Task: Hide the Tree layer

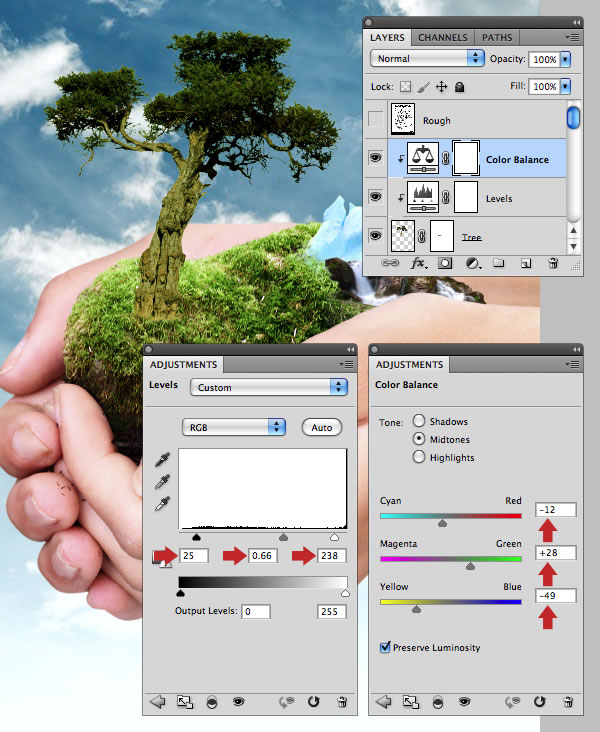Action: tap(375, 235)
